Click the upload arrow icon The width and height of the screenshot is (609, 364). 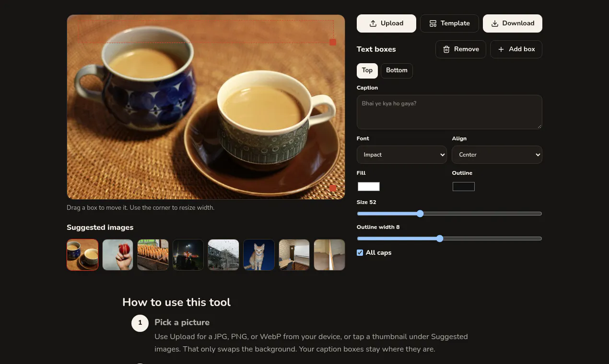point(373,23)
